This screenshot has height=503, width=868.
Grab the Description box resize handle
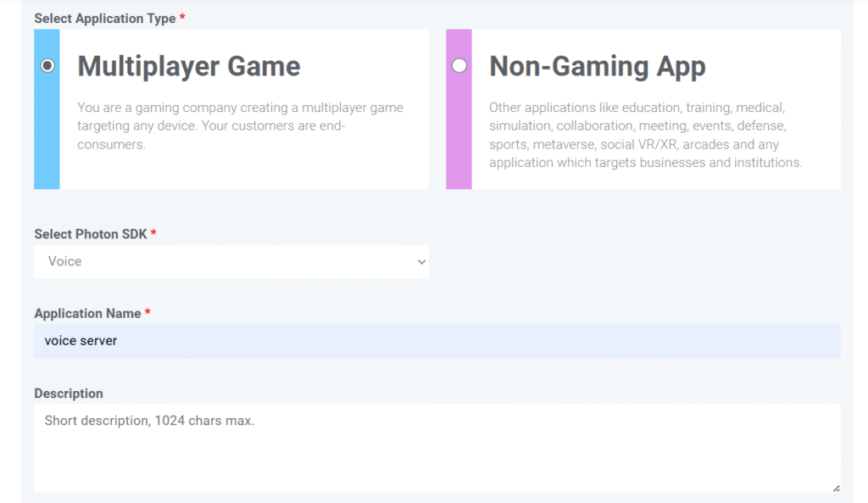click(836, 488)
